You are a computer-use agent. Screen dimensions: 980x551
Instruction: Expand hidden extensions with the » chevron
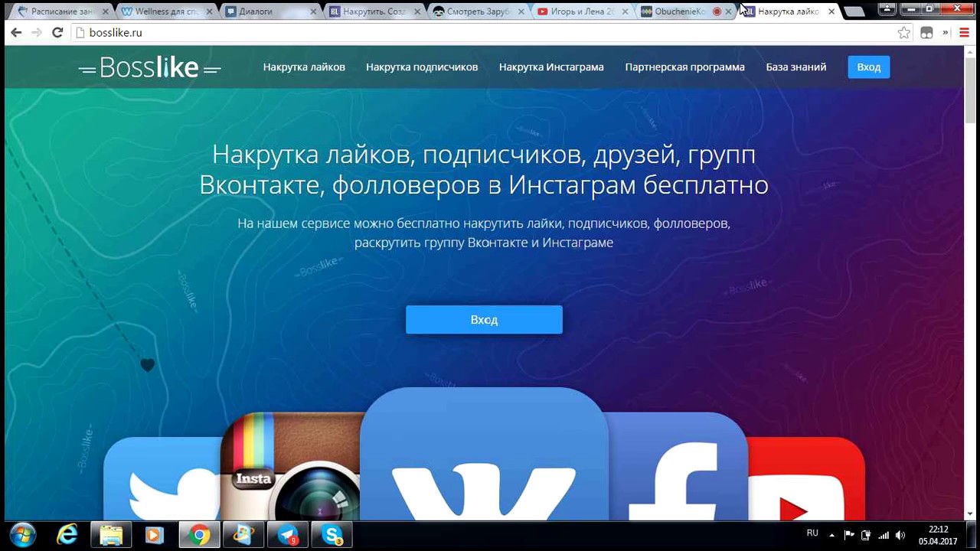pos(946,33)
